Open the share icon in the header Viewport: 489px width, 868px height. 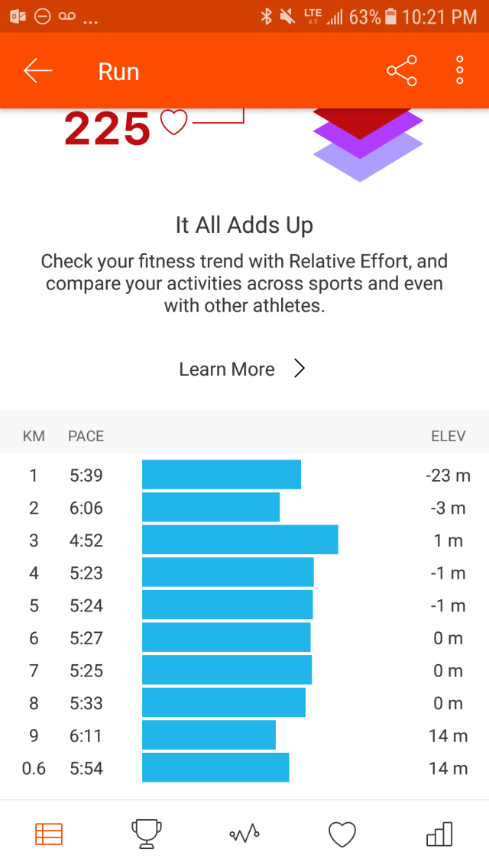(402, 71)
